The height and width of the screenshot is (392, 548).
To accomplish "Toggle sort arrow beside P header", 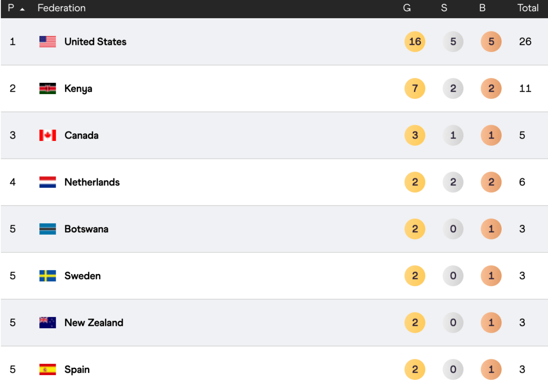I will pos(22,9).
